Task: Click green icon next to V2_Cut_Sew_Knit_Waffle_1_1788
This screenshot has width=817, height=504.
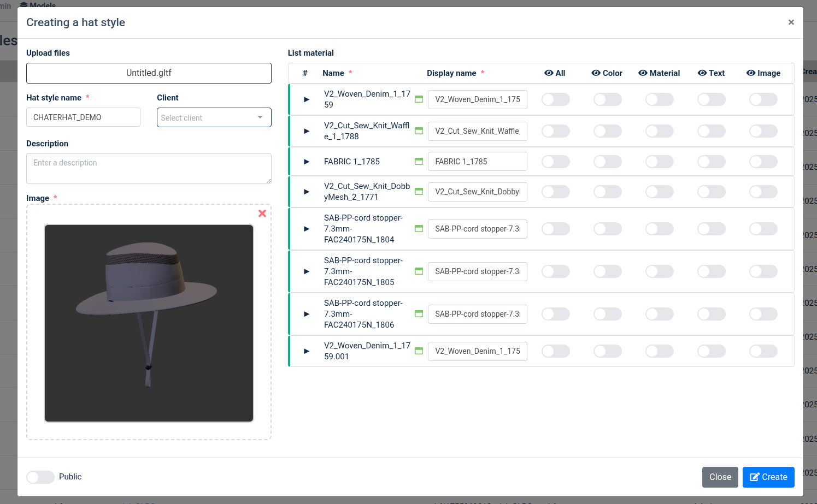Action: pyautogui.click(x=419, y=131)
